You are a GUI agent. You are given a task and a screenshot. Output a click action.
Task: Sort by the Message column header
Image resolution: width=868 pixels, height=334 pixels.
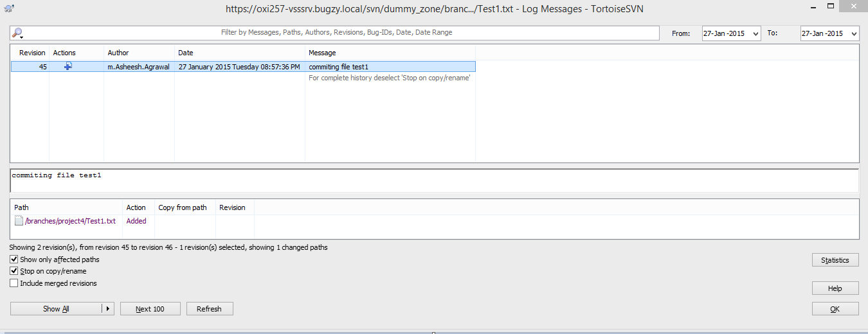click(390, 53)
